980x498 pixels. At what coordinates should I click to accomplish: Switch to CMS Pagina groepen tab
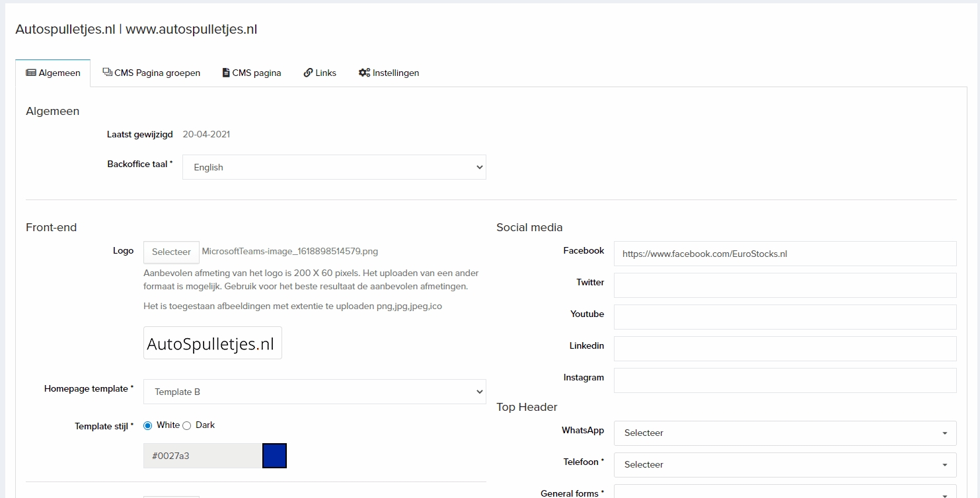(x=151, y=73)
